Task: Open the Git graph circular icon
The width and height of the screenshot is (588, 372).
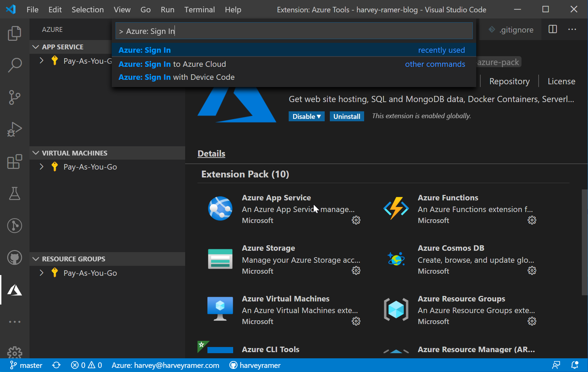Action: point(14,226)
